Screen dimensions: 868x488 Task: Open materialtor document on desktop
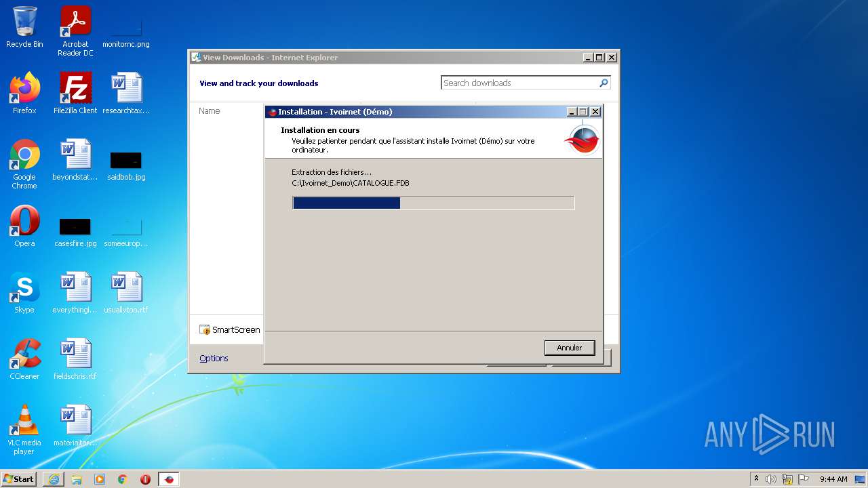coord(75,426)
